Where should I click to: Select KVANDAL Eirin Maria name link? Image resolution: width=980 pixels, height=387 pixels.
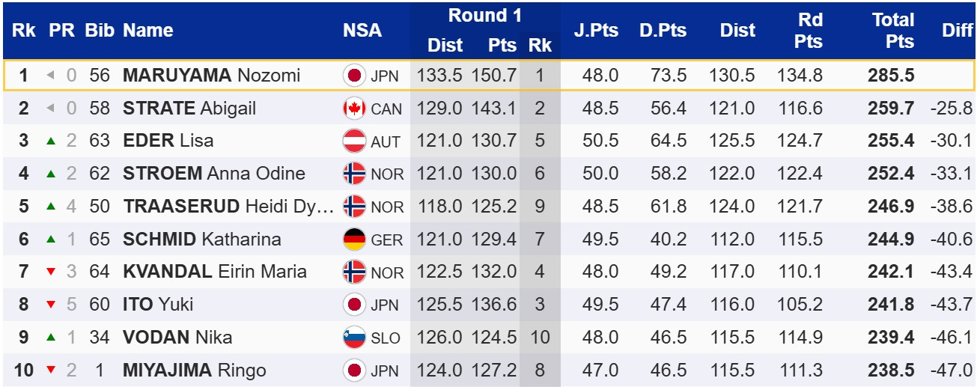[x=214, y=272]
